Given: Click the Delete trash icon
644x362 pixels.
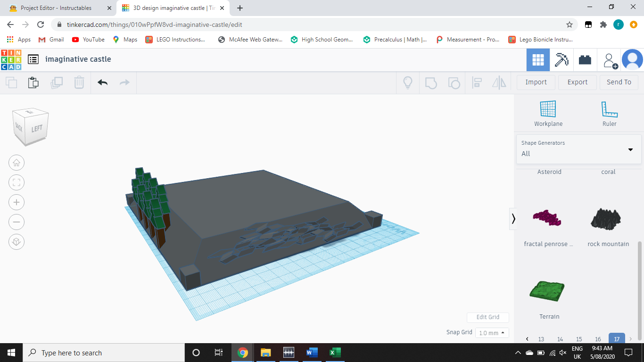Looking at the screenshot, I should pyautogui.click(x=79, y=82).
